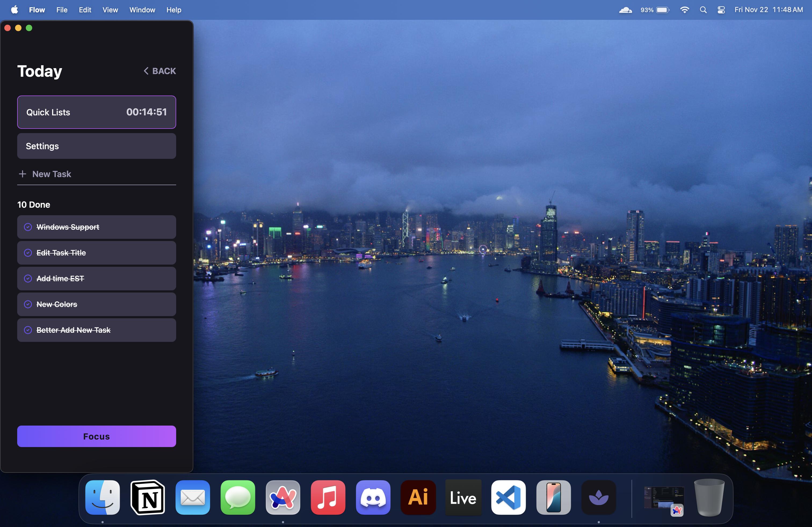Open the Quick Lists timer card
Screen dimensions: 812x527
pos(97,112)
